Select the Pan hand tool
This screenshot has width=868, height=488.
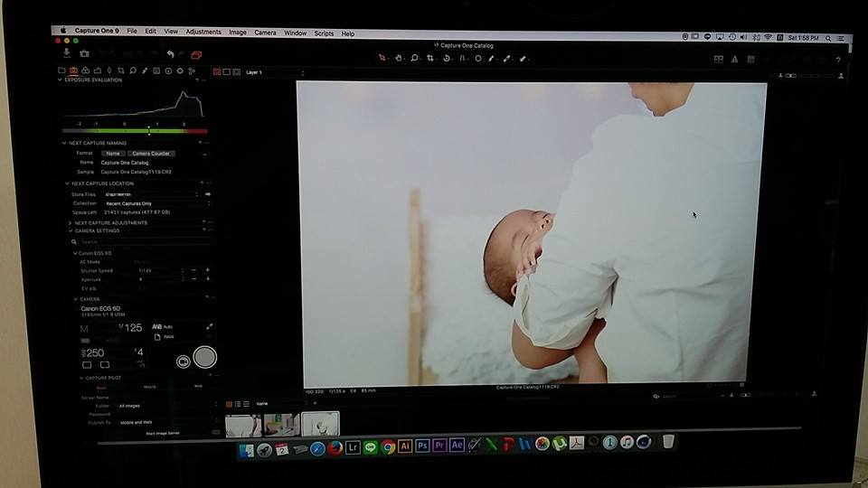(399, 58)
